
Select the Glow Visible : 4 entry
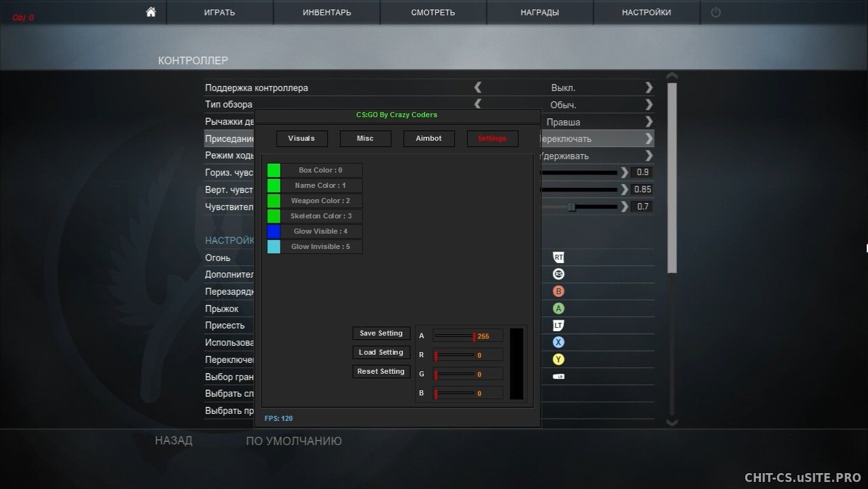321,231
